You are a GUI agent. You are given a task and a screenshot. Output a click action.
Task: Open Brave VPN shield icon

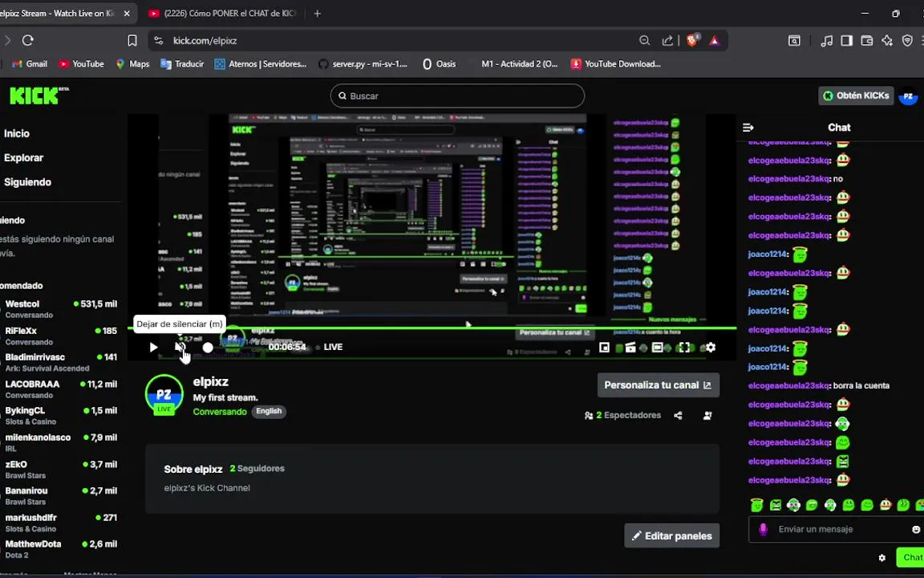tap(907, 40)
